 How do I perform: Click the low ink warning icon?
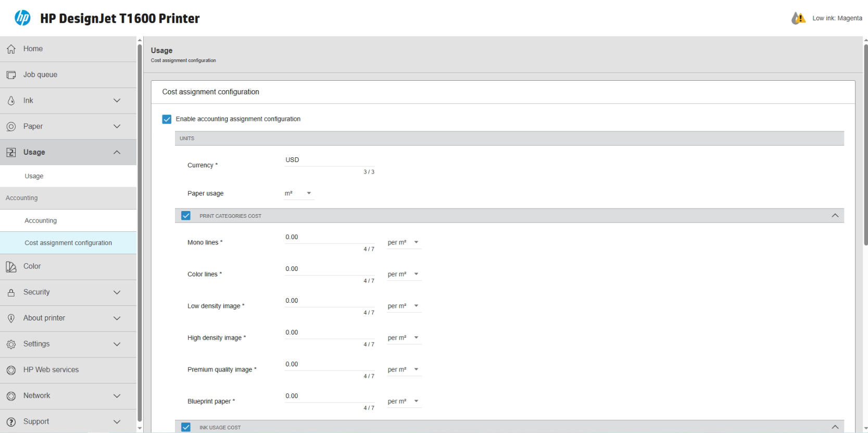[x=798, y=18]
